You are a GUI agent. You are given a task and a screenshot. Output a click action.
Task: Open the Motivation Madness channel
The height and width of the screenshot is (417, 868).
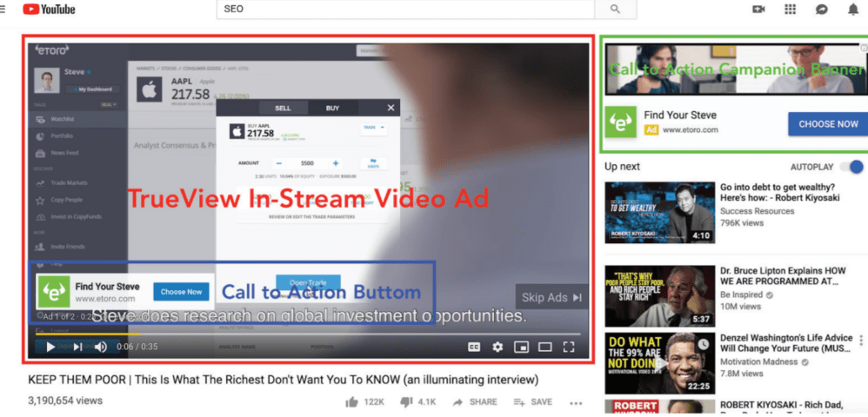tap(759, 361)
